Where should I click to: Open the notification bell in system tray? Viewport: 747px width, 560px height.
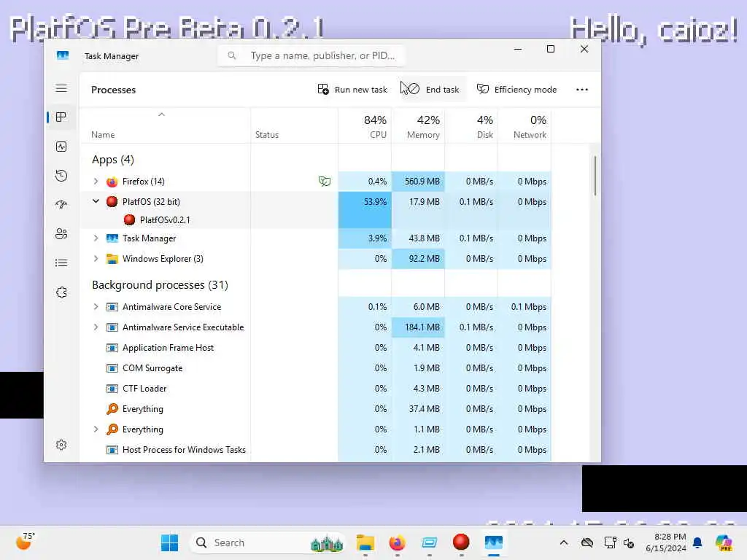coord(697,542)
